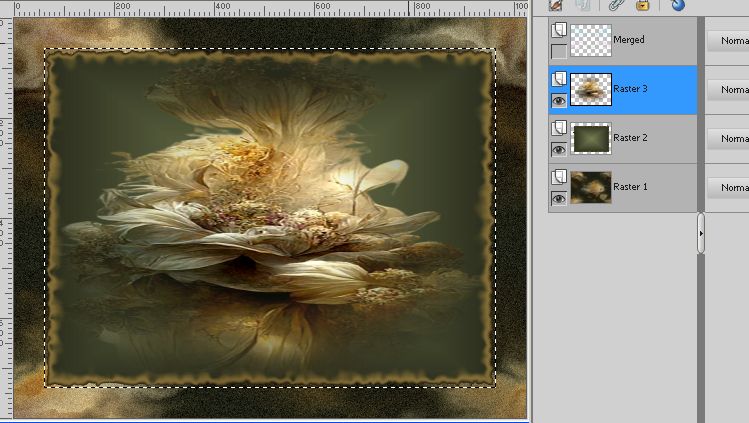Show the hidden Merged layer
The height and width of the screenshot is (423, 749).
[559, 51]
